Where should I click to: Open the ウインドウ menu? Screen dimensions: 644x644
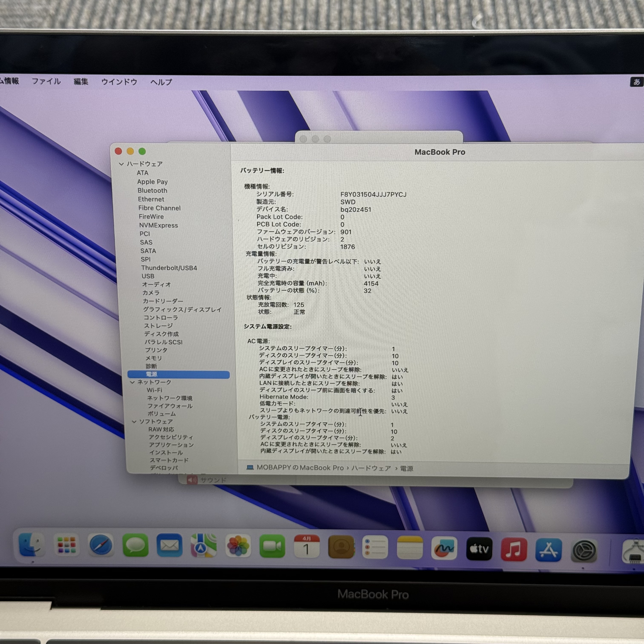click(119, 82)
